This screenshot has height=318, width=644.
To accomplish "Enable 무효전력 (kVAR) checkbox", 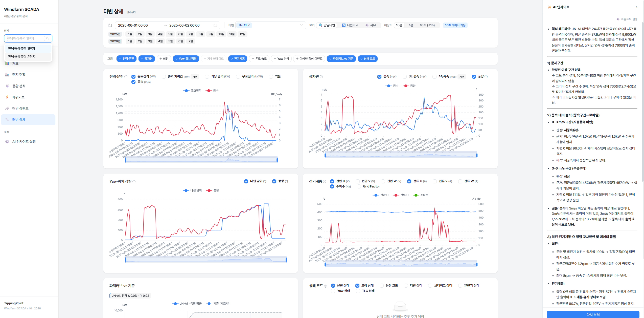I will 238,76.
